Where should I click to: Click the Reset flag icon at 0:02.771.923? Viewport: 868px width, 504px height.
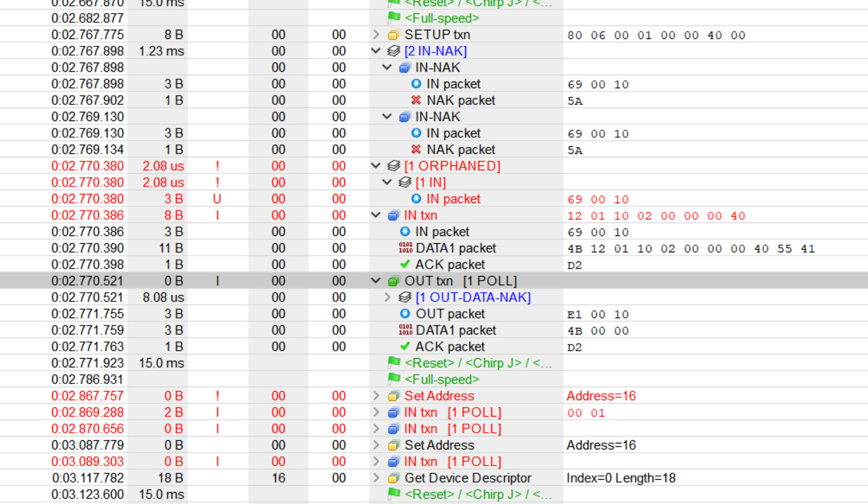[394, 362]
